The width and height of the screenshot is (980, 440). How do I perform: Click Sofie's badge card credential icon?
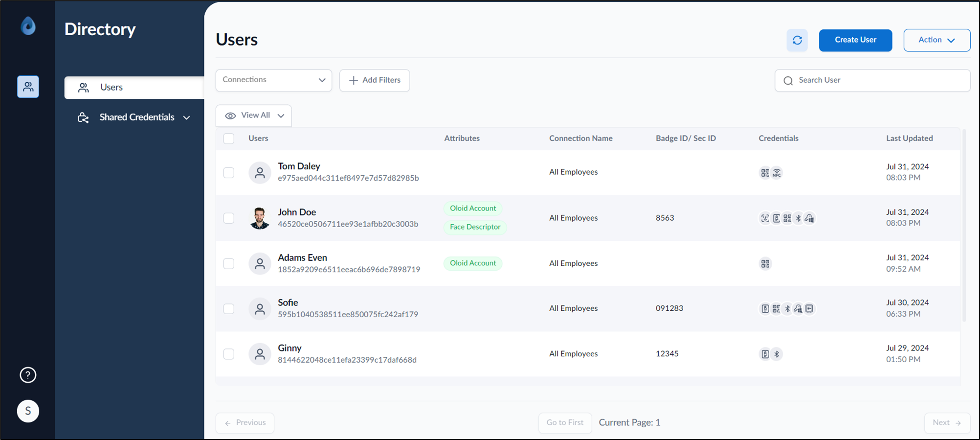(765, 309)
